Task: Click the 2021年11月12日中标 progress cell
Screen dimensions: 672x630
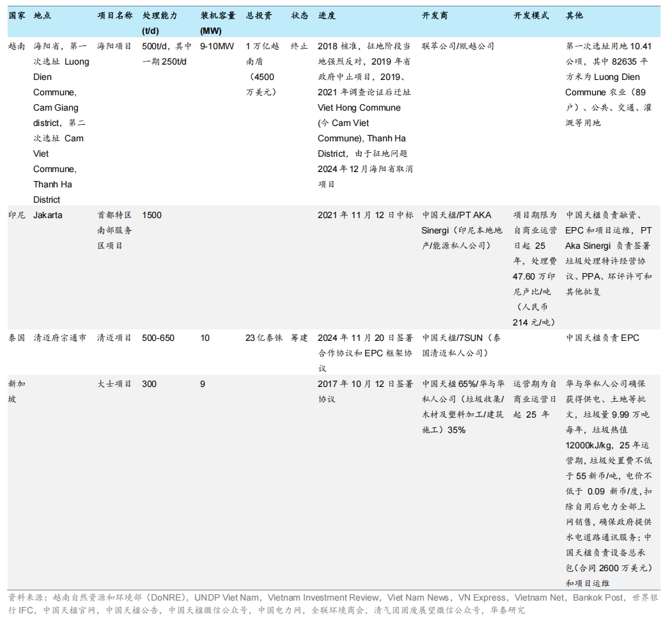Action: coord(366,215)
